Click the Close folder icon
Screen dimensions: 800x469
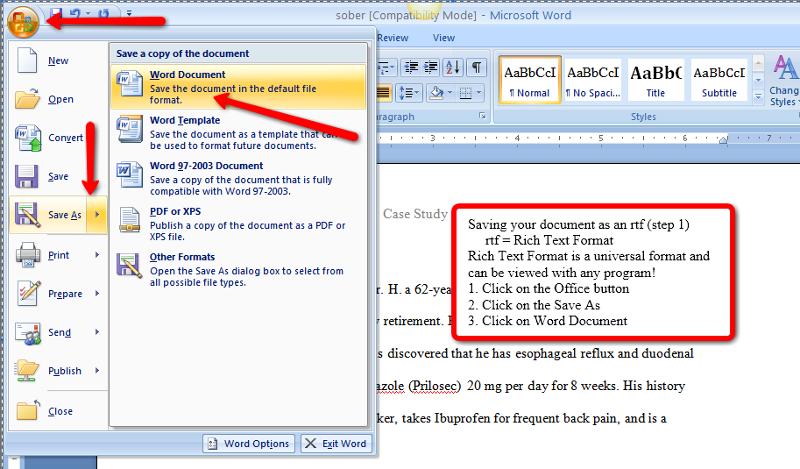(x=28, y=410)
